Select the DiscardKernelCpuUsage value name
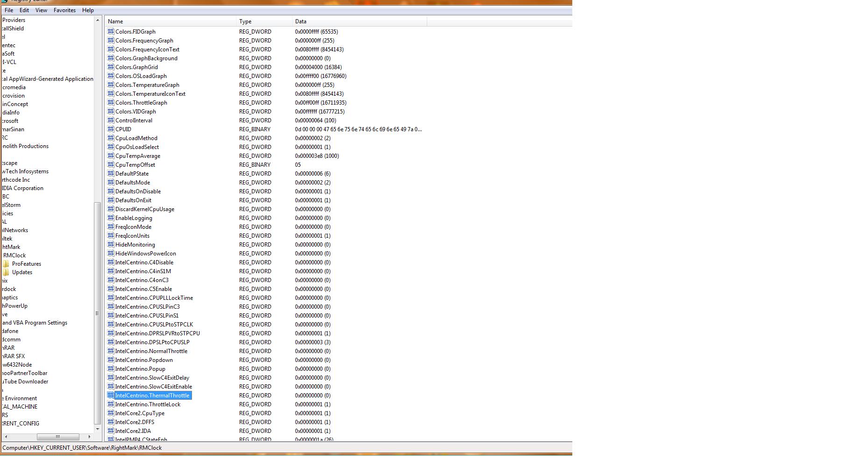Screen dimensions: 868x460 pos(145,209)
